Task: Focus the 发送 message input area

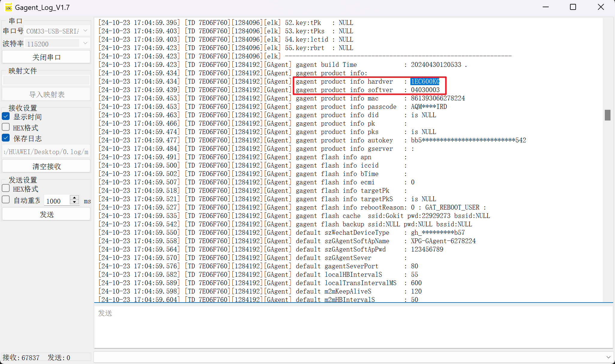Action: tap(353, 327)
